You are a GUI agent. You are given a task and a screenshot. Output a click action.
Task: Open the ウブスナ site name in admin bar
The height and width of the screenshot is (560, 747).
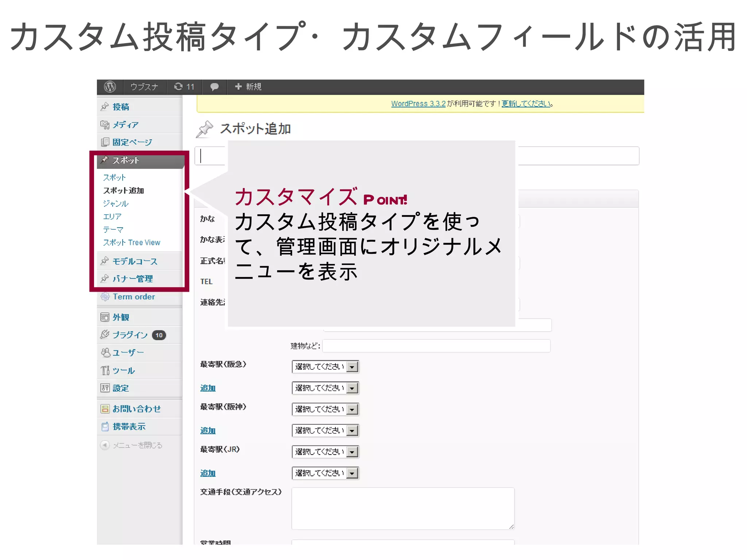[144, 87]
